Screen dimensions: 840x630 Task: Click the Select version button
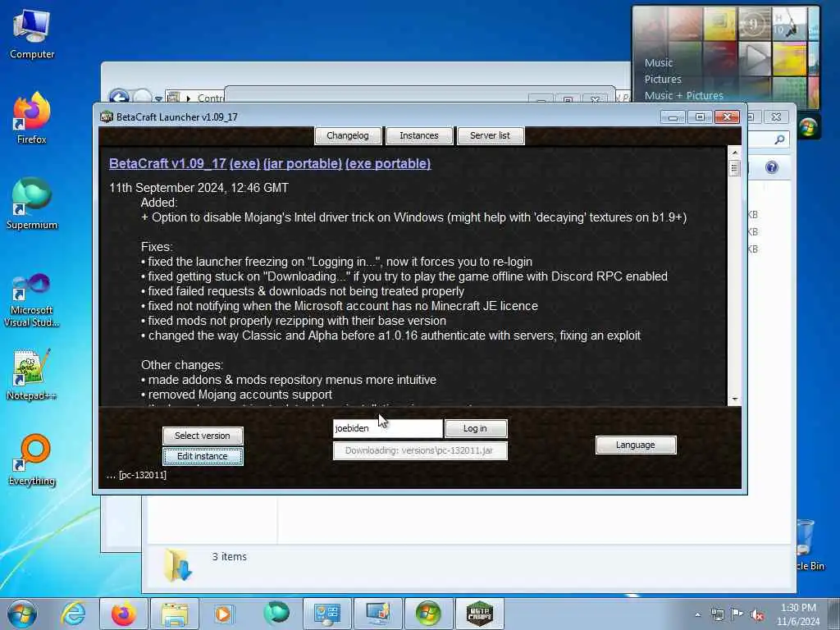tap(203, 436)
